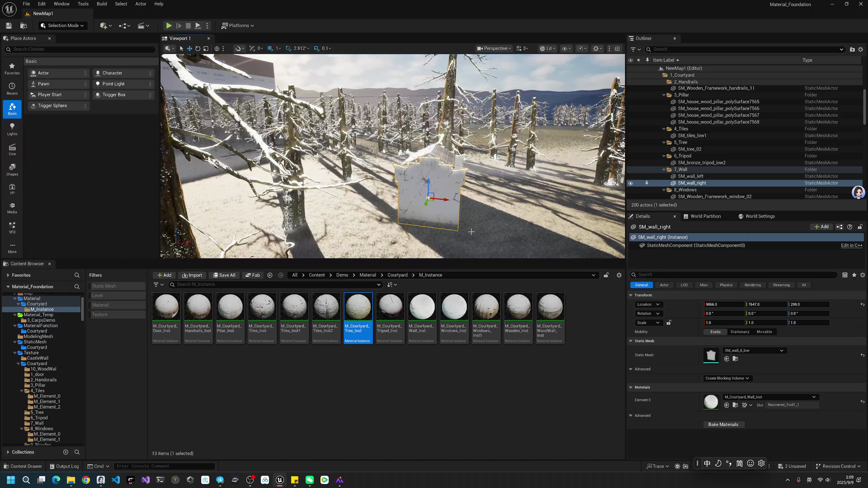
Task: Open the Unreal Engine taskbar icon
Action: (280, 480)
